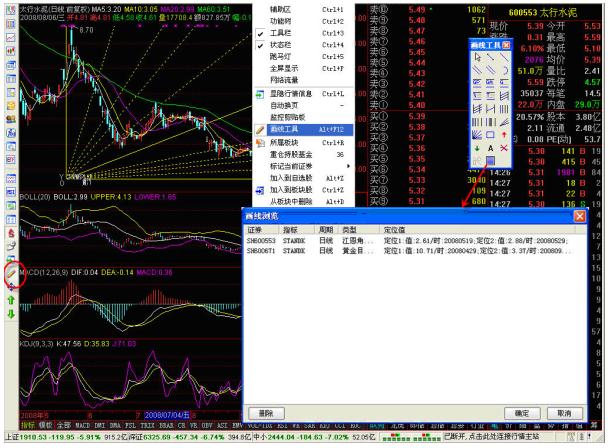Choose 从板块中删除 menu entry
Viewport: 613px width, 448px height.
point(303,201)
